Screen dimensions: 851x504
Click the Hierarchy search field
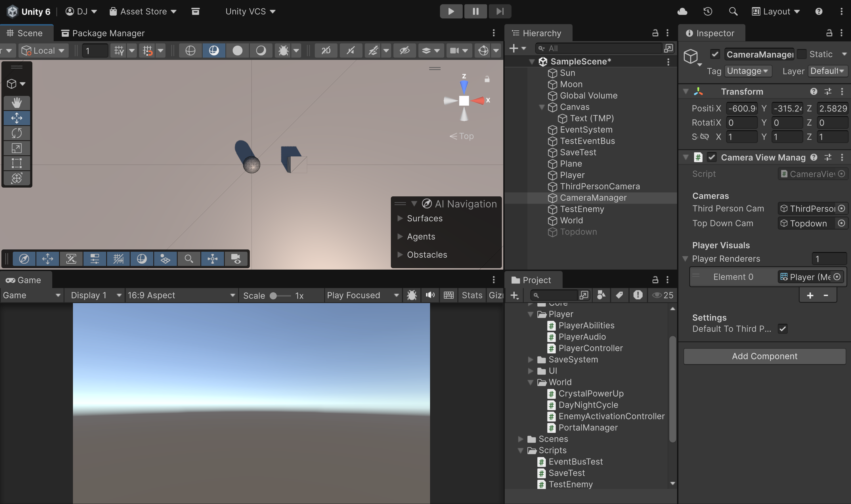coord(599,48)
